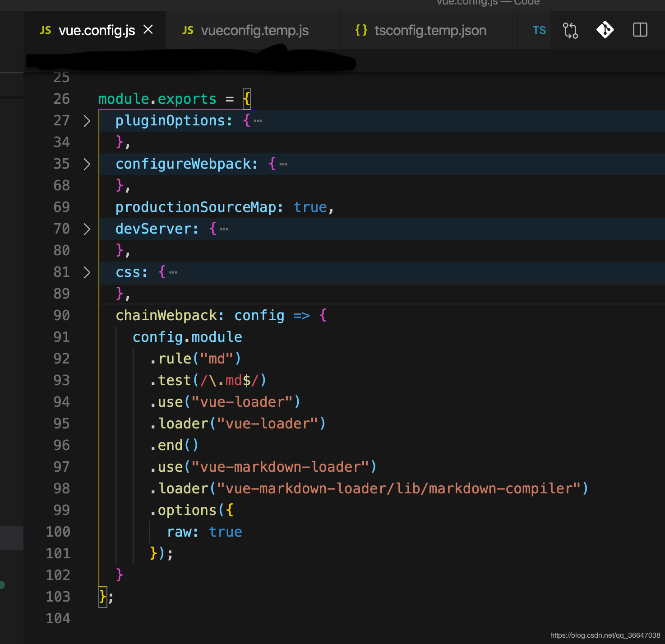
Task: Click the chainWebpack property name
Action: [166, 315]
